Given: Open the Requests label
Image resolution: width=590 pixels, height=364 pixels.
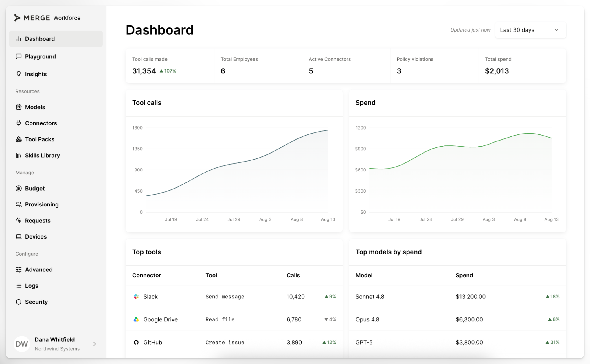Looking at the screenshot, I should point(38,221).
